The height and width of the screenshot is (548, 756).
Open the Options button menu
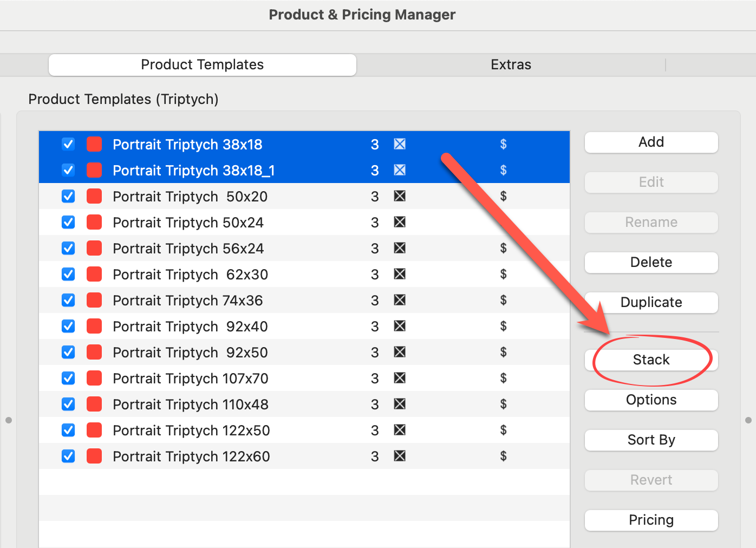(x=651, y=400)
